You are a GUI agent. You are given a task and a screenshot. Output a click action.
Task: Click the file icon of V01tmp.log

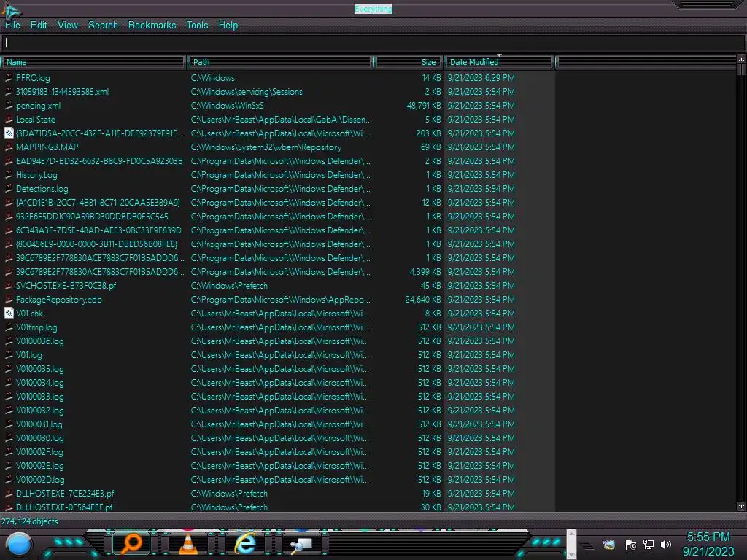click(9, 327)
